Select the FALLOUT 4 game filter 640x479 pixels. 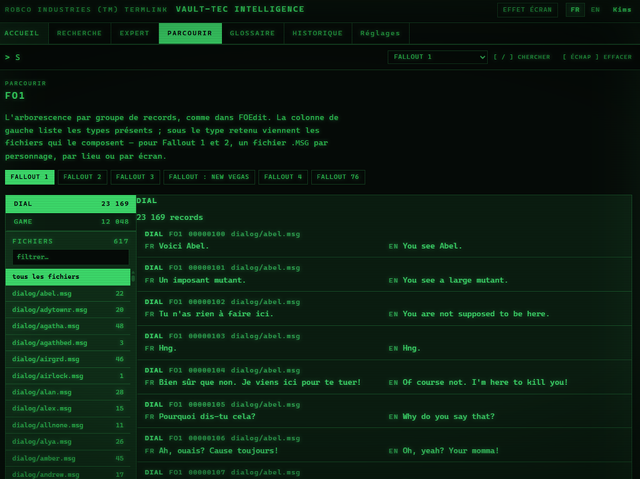tap(283, 177)
